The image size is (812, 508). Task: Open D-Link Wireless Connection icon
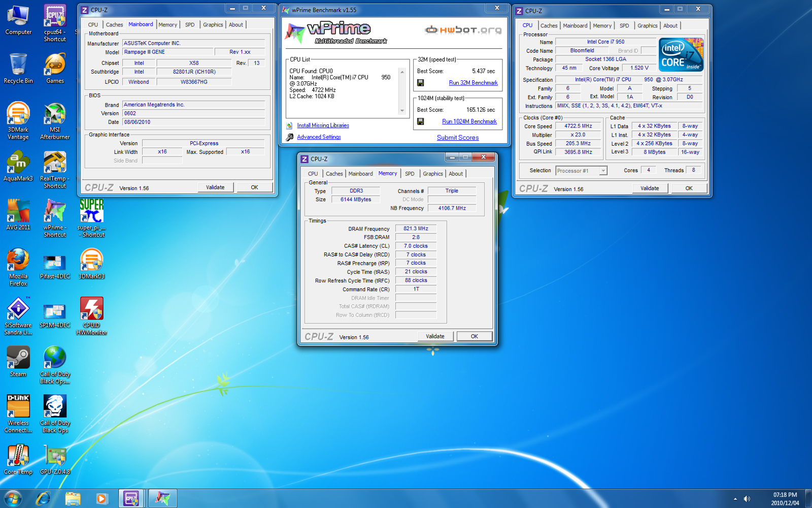pos(18,414)
